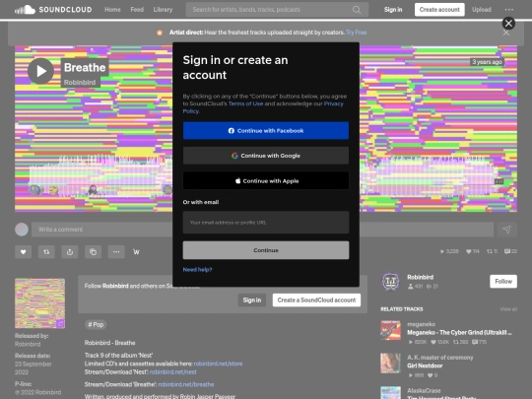Screen dimensions: 532x399
Task: Close the sign-in dialog with the X
Action: click(508, 23)
